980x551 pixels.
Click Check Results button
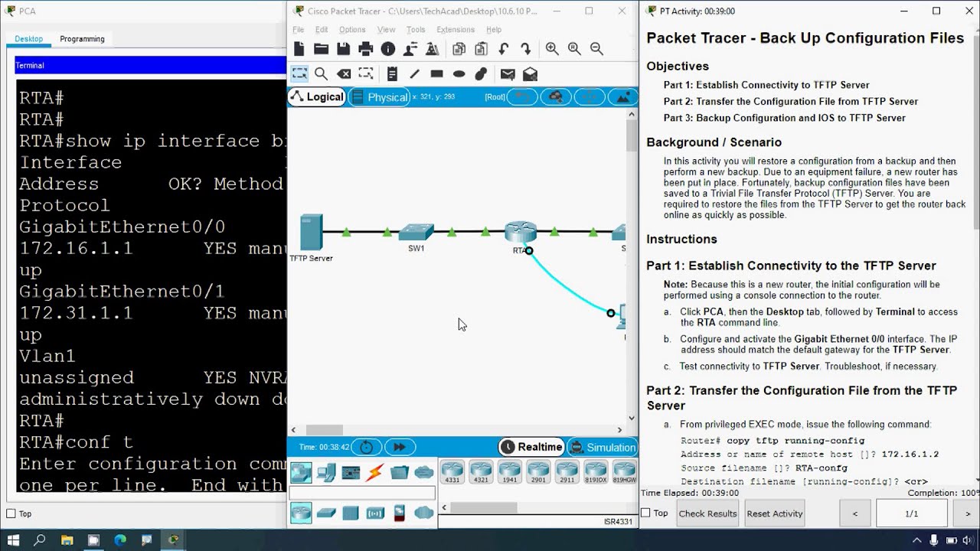pos(707,514)
